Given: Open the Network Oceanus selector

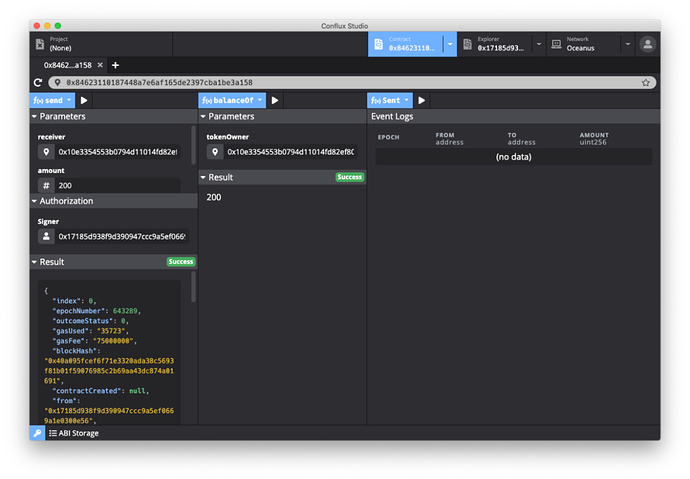Looking at the screenshot, I should pos(590,44).
